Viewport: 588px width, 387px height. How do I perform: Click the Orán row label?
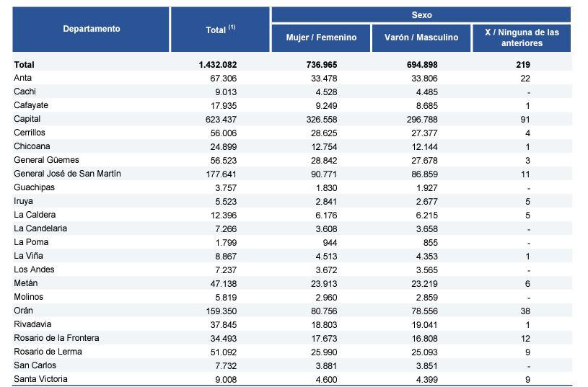pyautogui.click(x=23, y=311)
